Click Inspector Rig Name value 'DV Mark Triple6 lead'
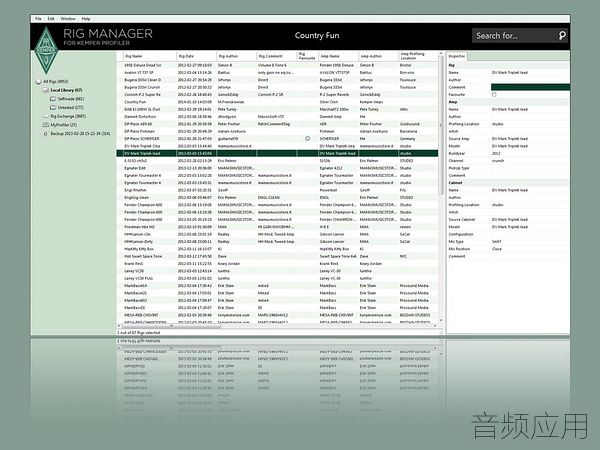 pyautogui.click(x=510, y=73)
